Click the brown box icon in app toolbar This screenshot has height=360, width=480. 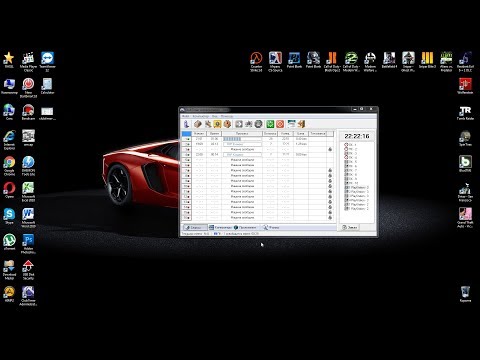[198, 124]
